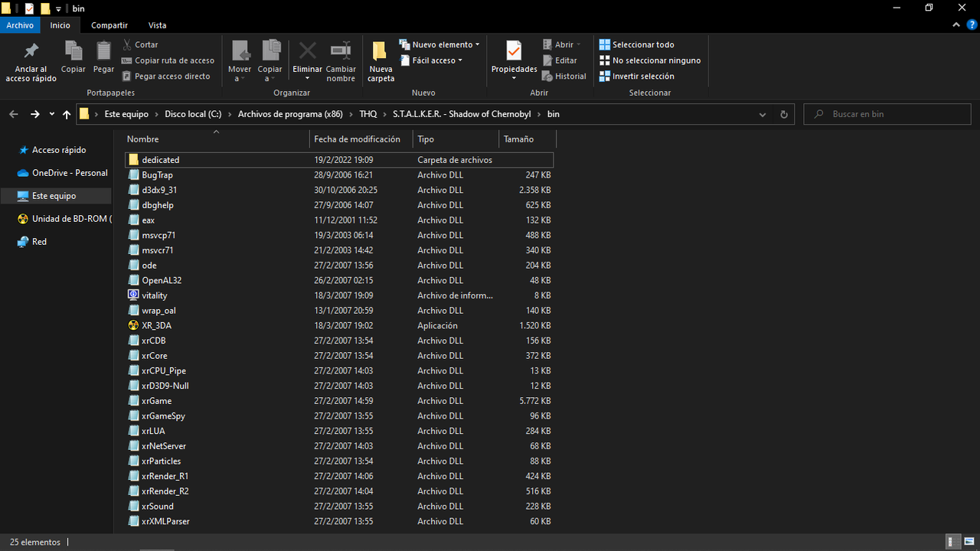
Task: Go to Archivos de programa (x86) breadcrumb
Action: click(x=290, y=114)
